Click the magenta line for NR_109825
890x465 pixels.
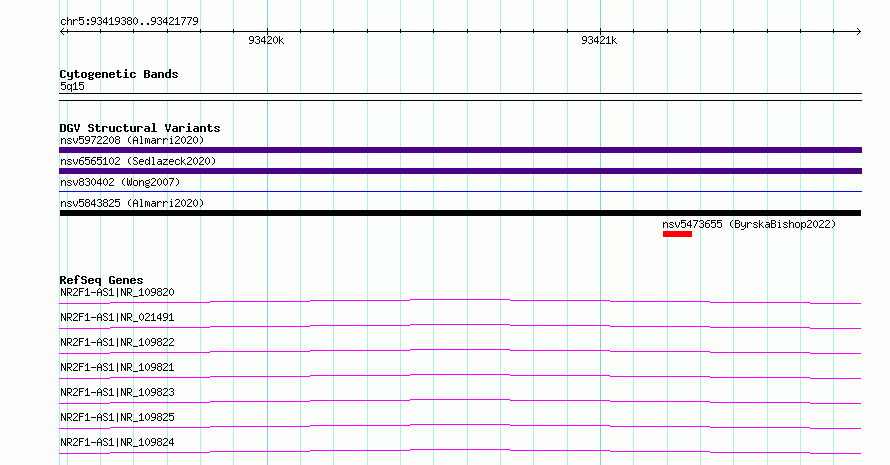point(460,426)
